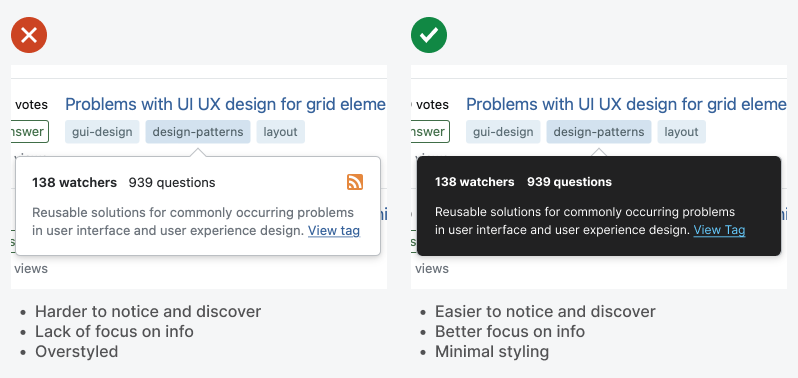Select the design-patterns tag in left example
The image size is (798, 378).
[x=198, y=132]
